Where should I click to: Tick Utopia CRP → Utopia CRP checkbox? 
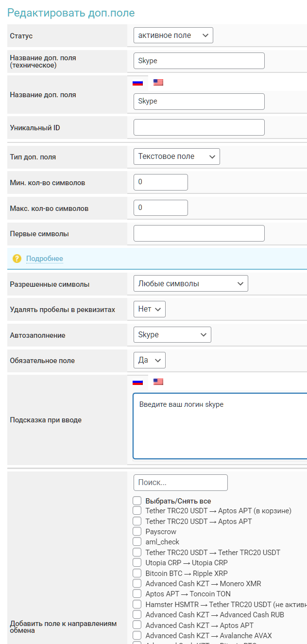coord(137,563)
